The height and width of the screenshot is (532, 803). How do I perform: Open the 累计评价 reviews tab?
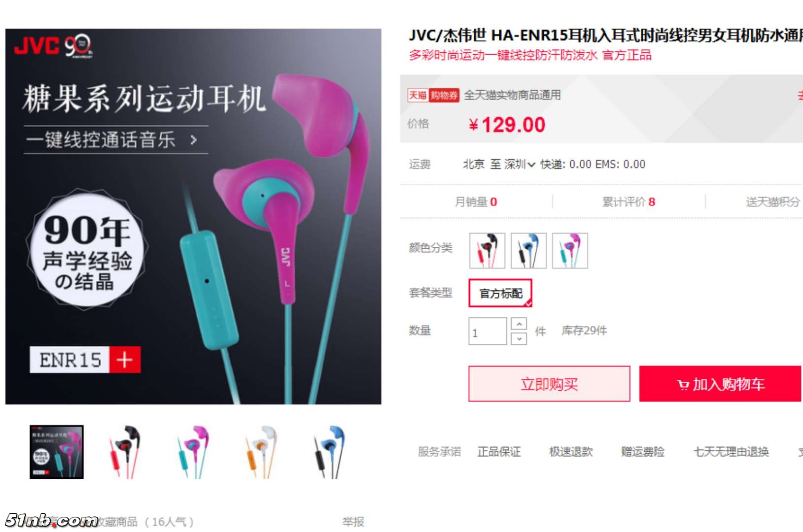pyautogui.click(x=628, y=202)
